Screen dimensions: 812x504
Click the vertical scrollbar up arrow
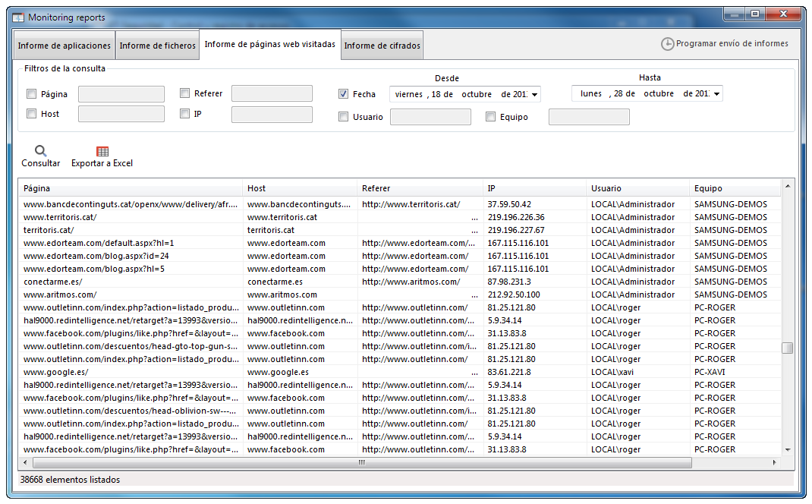788,186
